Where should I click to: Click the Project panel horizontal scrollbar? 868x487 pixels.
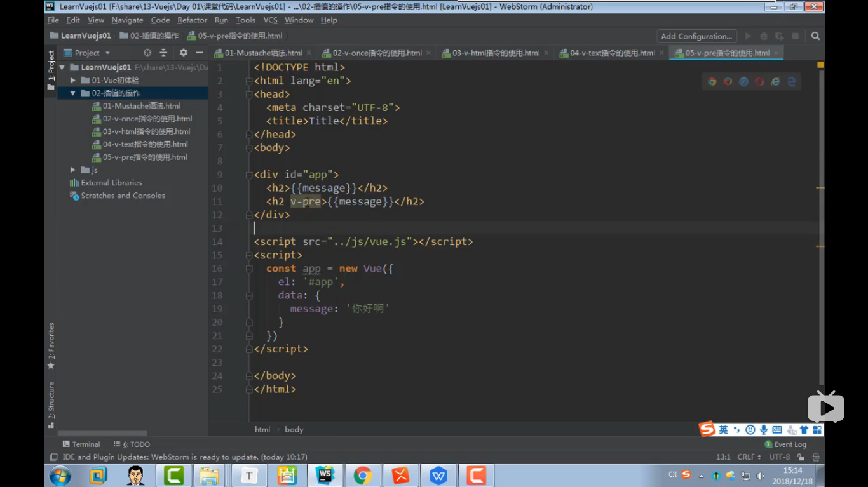102,433
